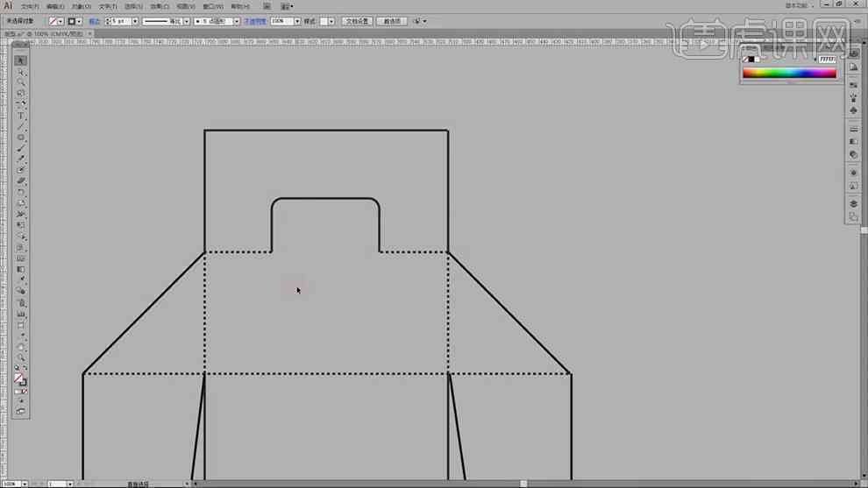Select the Type tool

[21, 116]
